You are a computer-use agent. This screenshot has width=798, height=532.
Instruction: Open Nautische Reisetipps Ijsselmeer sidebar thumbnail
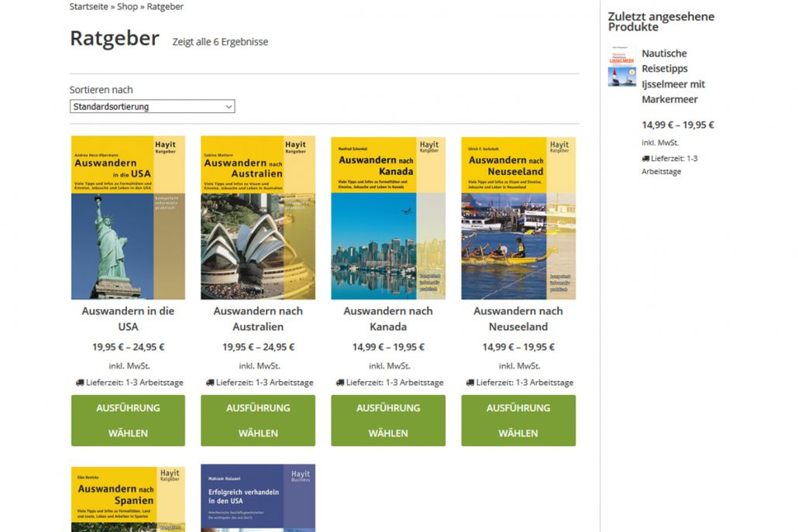pos(622,67)
